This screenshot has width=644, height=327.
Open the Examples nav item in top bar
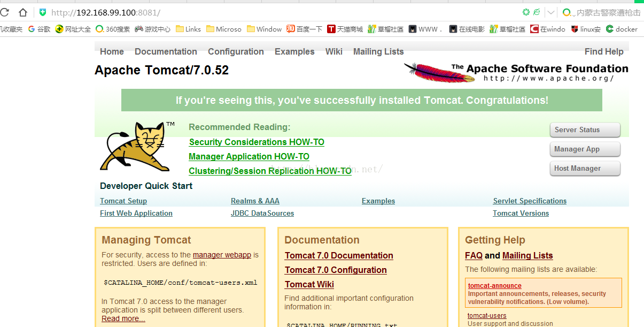pos(294,51)
